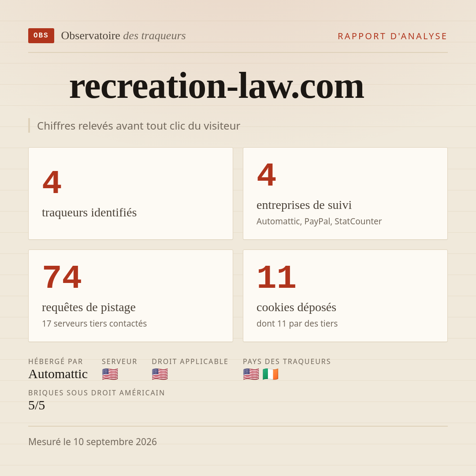
Task: Click the red OBS logo badge
Action: coord(41,36)
